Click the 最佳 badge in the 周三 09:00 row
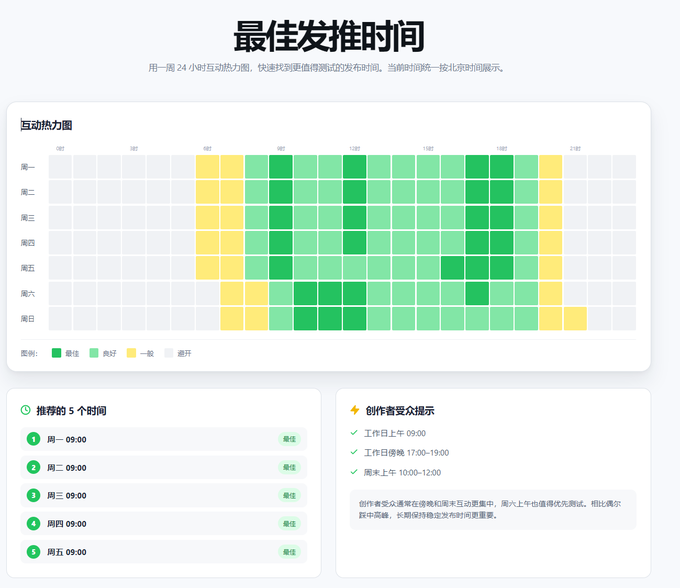680x588 pixels. [289, 495]
